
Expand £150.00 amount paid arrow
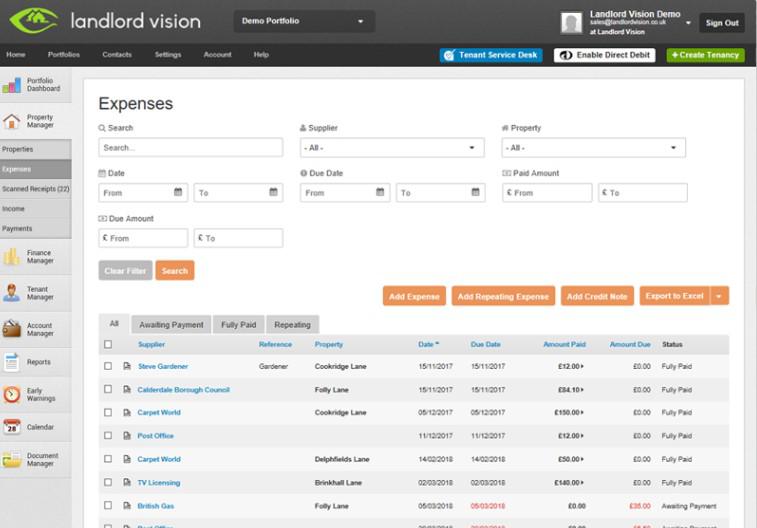[582, 413]
